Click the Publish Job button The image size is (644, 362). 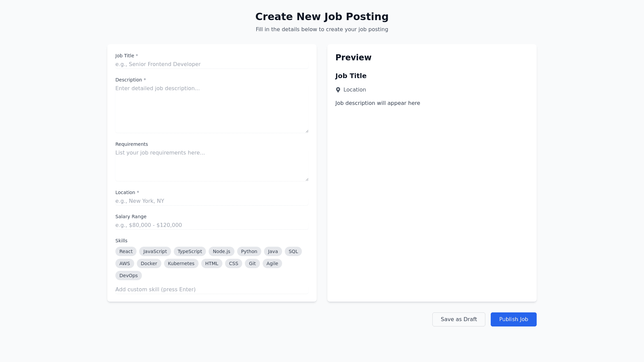pos(514,319)
